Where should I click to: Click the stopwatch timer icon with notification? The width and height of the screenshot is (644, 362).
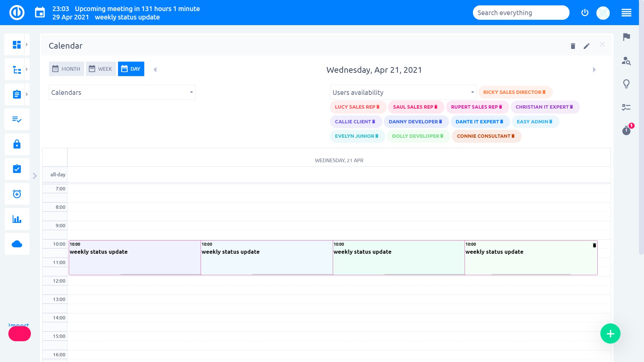click(626, 130)
